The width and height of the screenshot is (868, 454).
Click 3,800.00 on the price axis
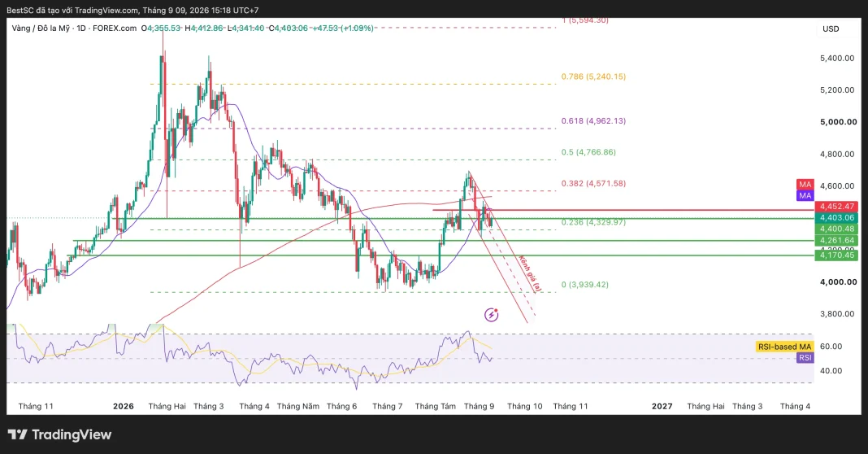[837, 314]
